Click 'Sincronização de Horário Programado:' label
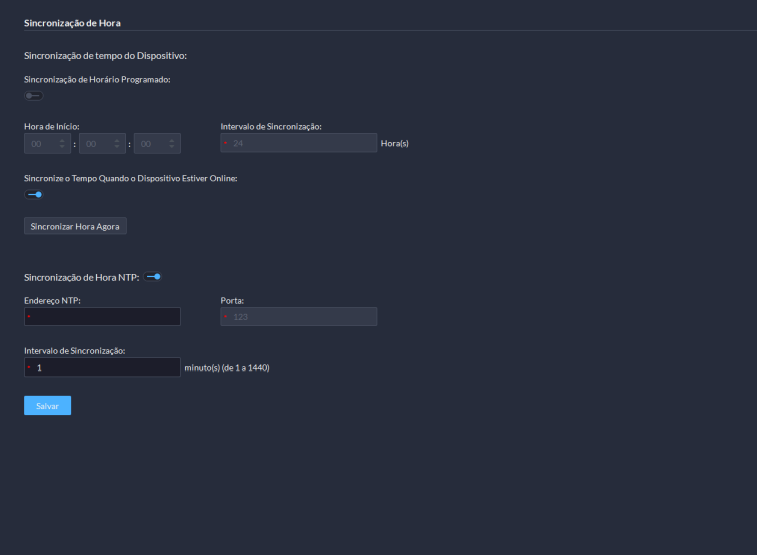The image size is (757, 555). point(97,80)
